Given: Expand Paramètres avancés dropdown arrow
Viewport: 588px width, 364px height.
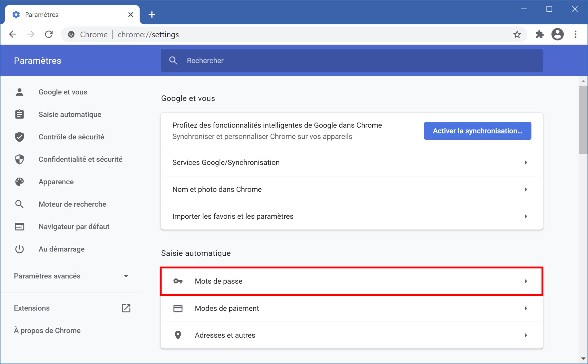Looking at the screenshot, I should tap(126, 276).
